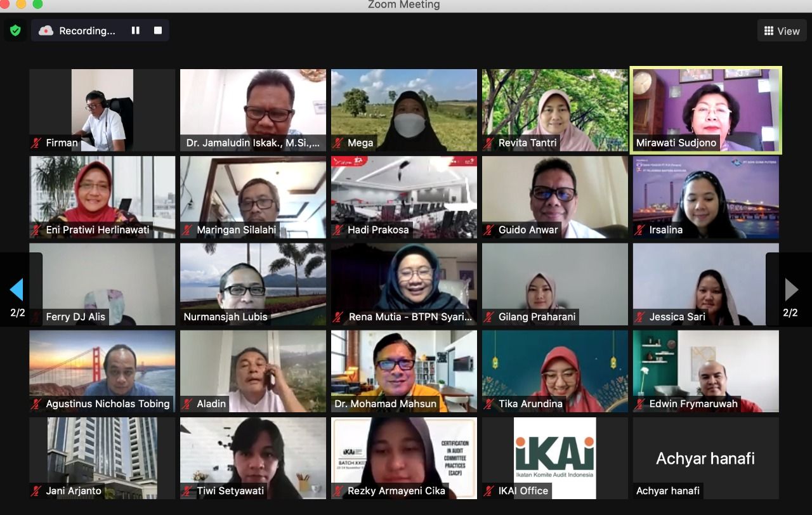The width and height of the screenshot is (812, 515).
Task: Click Irsalina's muted mic icon
Action: click(641, 230)
